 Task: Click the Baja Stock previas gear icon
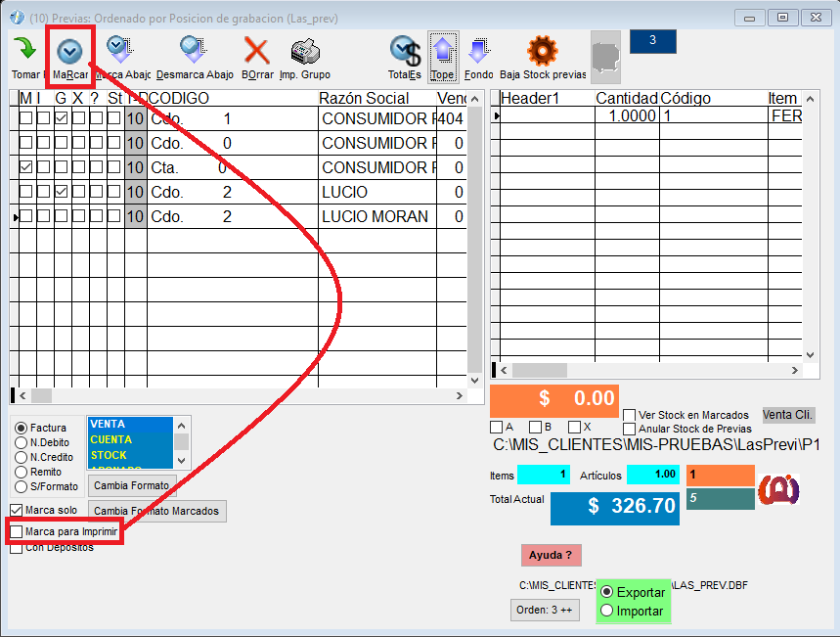point(542,51)
